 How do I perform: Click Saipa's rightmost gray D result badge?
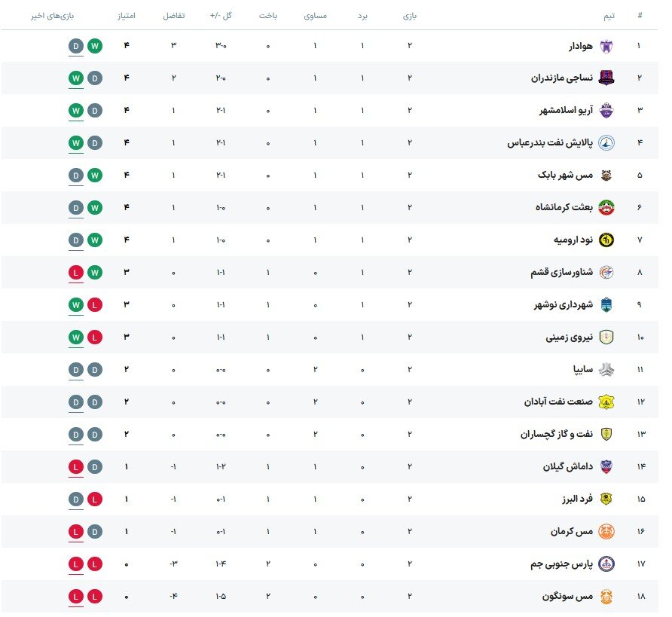point(94,370)
